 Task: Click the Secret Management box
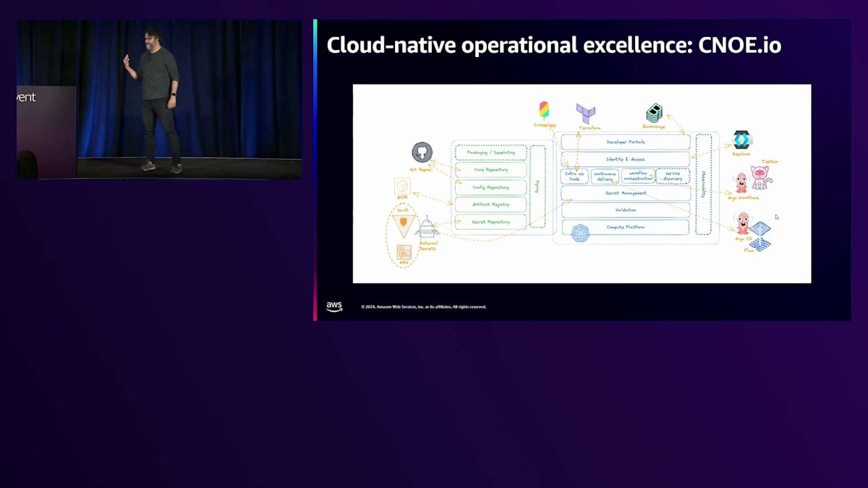(626, 193)
